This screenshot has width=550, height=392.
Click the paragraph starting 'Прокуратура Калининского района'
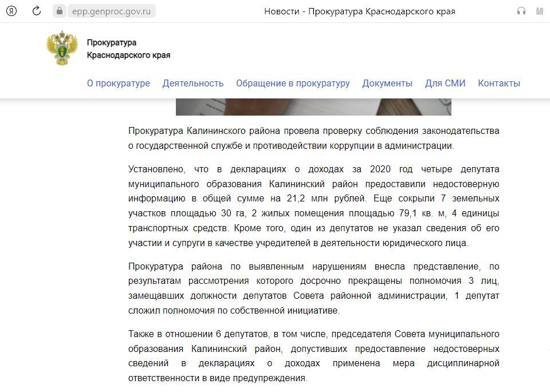pos(313,138)
